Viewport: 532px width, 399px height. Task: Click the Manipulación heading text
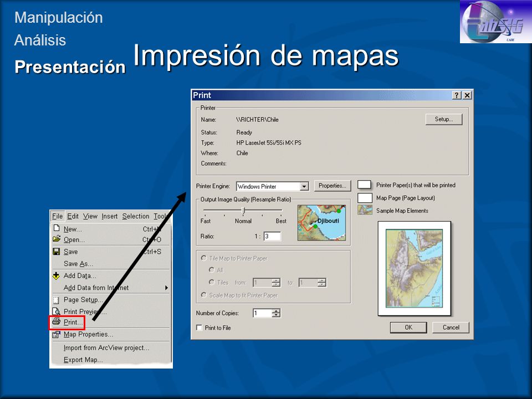[x=59, y=18]
